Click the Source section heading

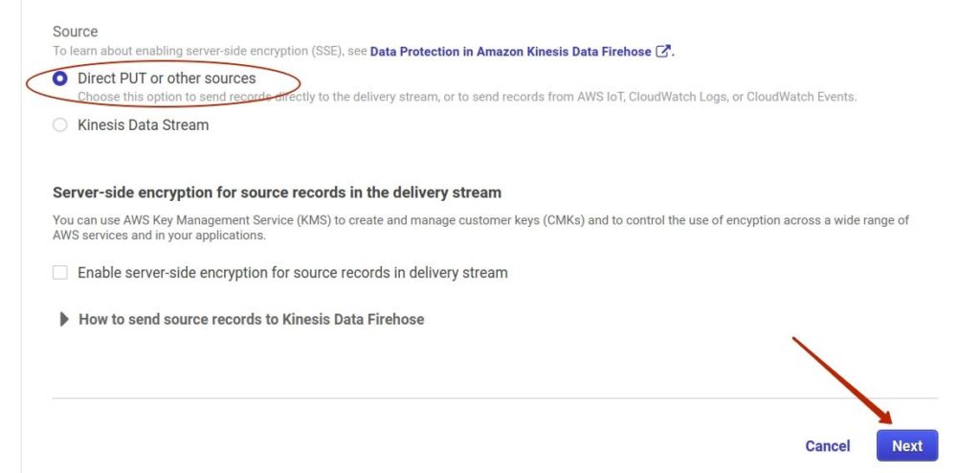click(x=75, y=32)
